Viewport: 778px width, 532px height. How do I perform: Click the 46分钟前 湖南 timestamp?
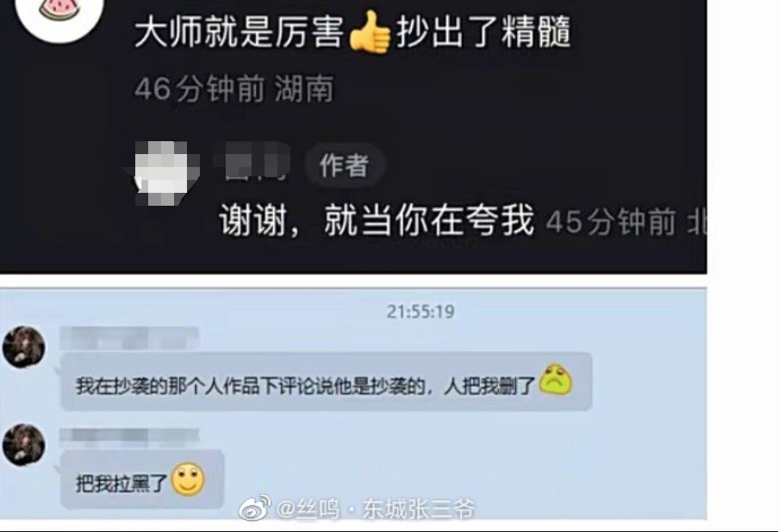(234, 90)
